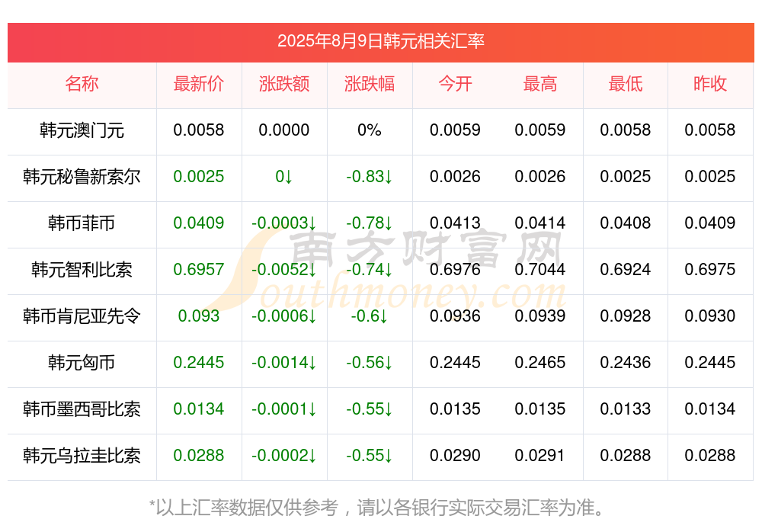
Task: Click change amount 0.0000 for 韩元澳门元
Action: [x=284, y=130]
